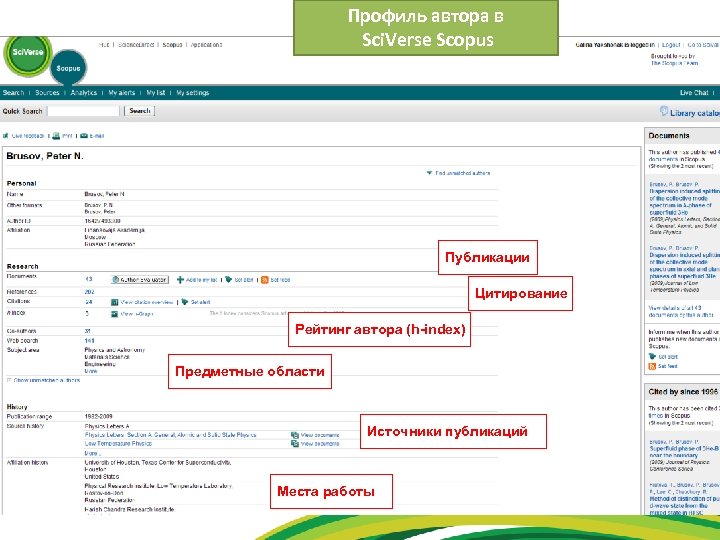Image resolution: width=720 pixels, height=540 pixels.
Task: Open Applications link in top bar
Action: [x=206, y=45]
